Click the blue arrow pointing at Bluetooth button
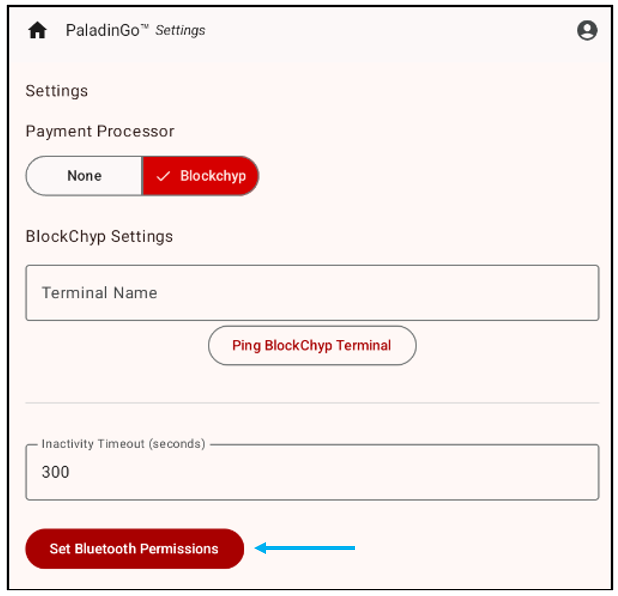Image resolution: width=618 pixels, height=596 pixels. coord(305,548)
